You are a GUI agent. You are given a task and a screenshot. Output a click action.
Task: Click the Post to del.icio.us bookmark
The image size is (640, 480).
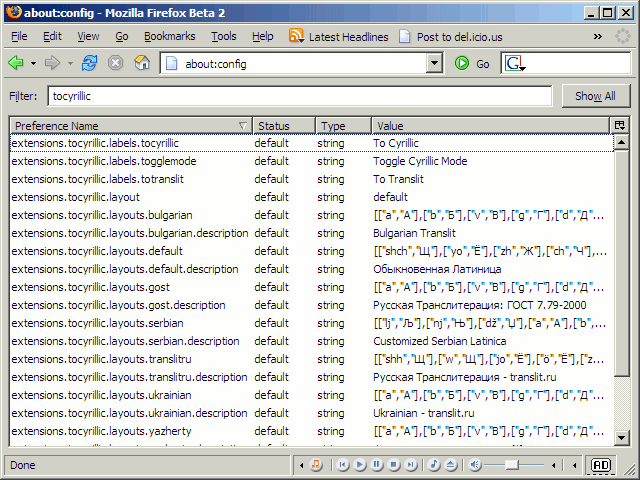pos(451,37)
